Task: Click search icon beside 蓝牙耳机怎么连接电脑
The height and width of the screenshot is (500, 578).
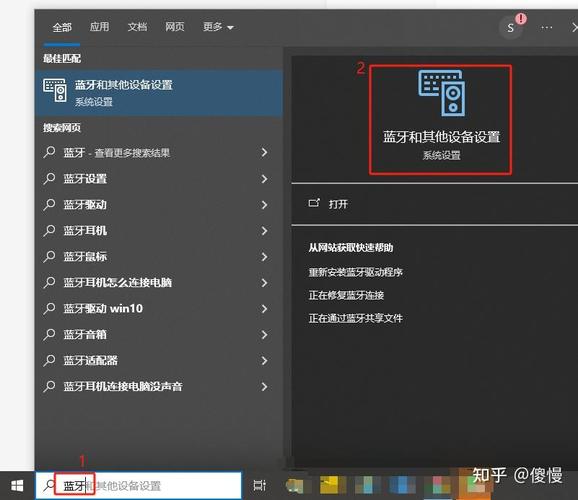Action: [49, 282]
